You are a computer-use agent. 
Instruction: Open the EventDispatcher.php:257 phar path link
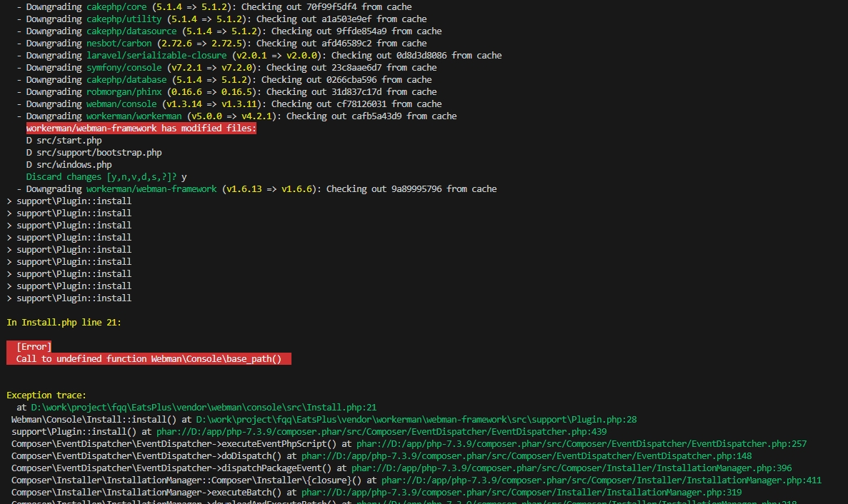pyautogui.click(x=582, y=444)
